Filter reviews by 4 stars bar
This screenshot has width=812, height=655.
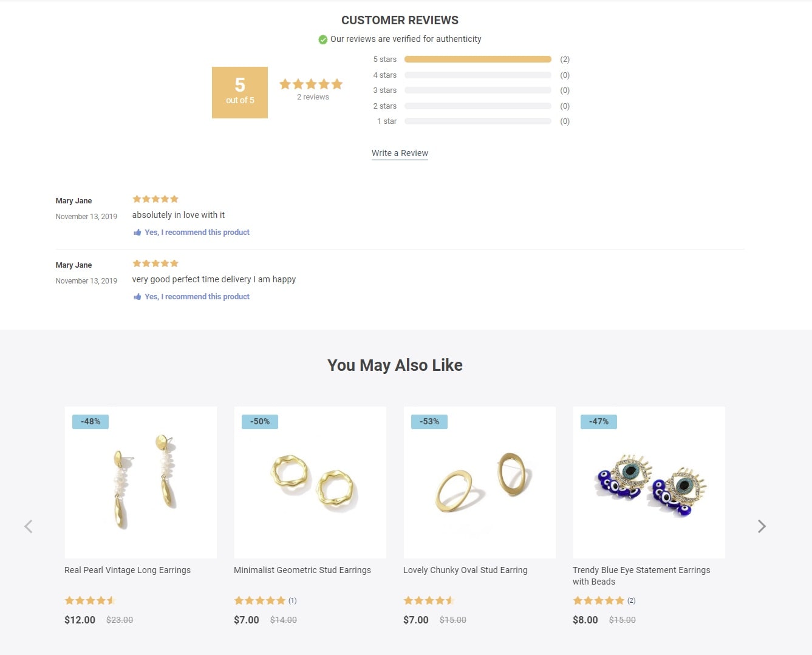tap(477, 75)
